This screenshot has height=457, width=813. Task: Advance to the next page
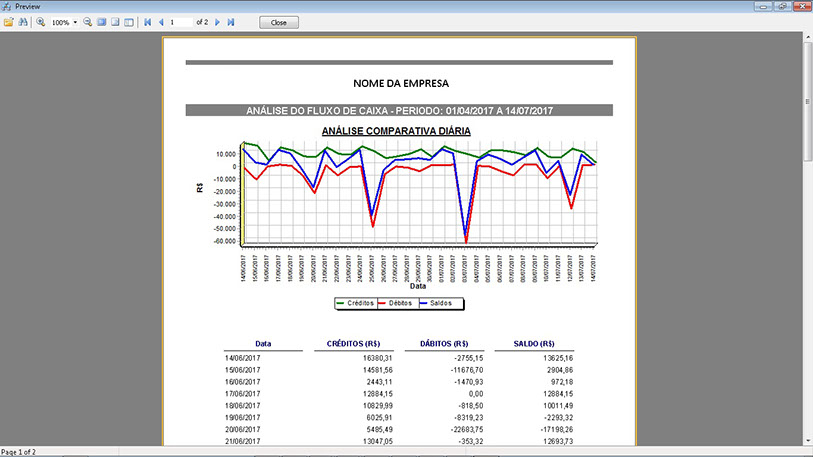coord(218,21)
